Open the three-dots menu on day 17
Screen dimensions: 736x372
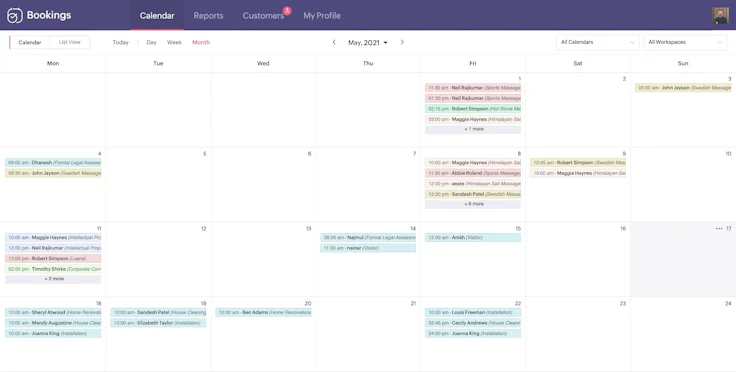coord(719,228)
